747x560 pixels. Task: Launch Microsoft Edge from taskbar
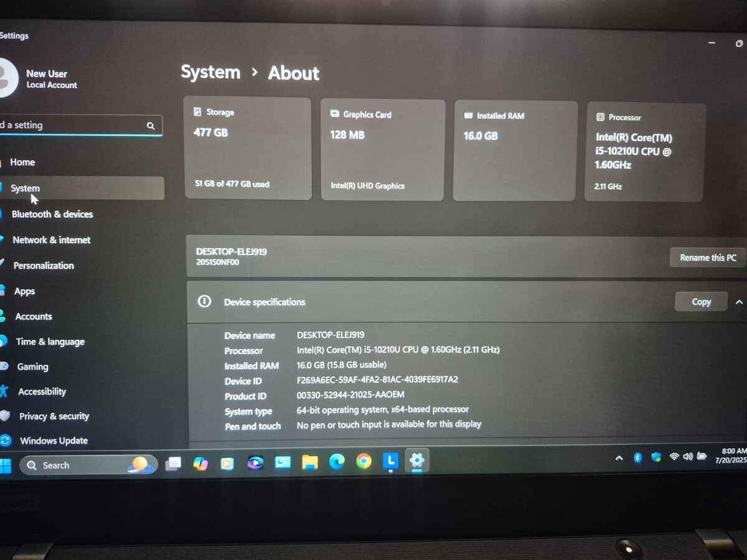tap(337, 461)
